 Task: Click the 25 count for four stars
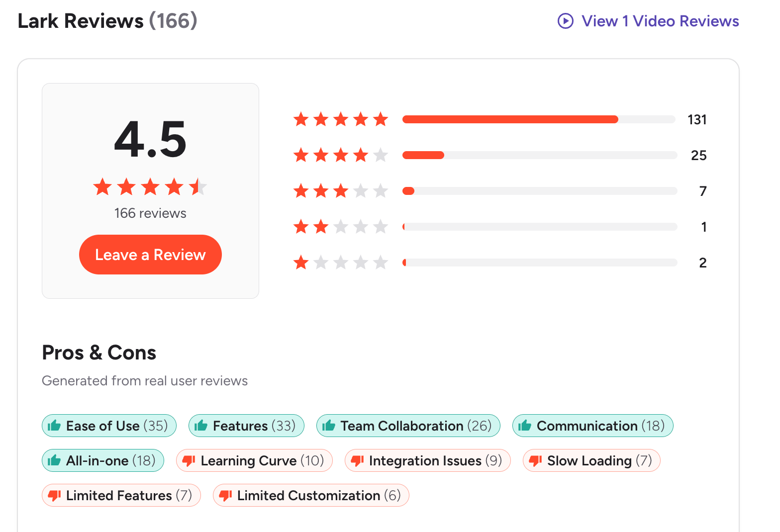click(x=699, y=156)
